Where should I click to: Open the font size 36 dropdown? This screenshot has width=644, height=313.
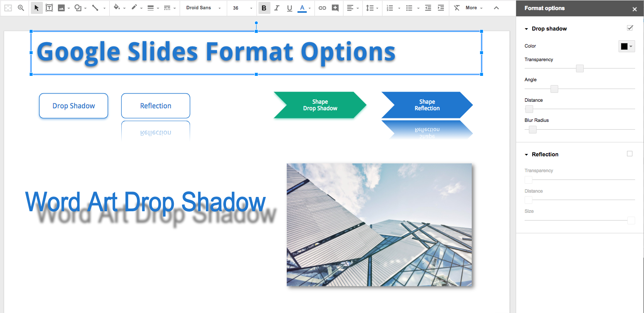(243, 8)
